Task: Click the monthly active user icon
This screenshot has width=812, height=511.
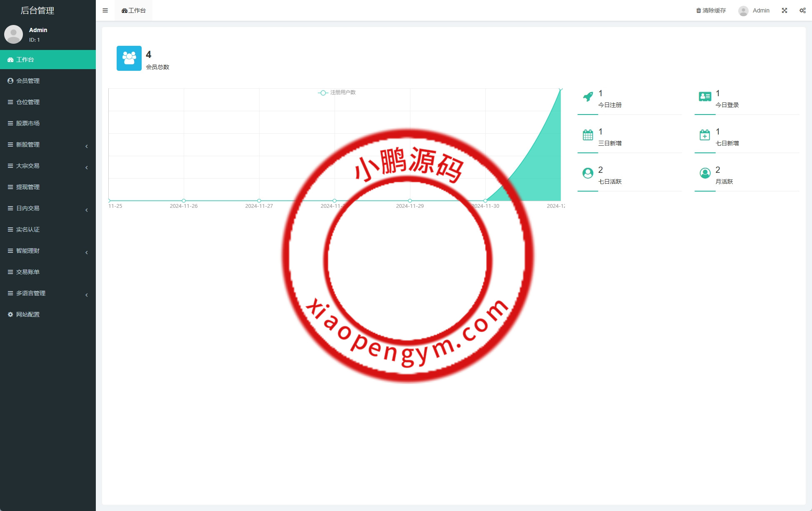Action: [705, 173]
